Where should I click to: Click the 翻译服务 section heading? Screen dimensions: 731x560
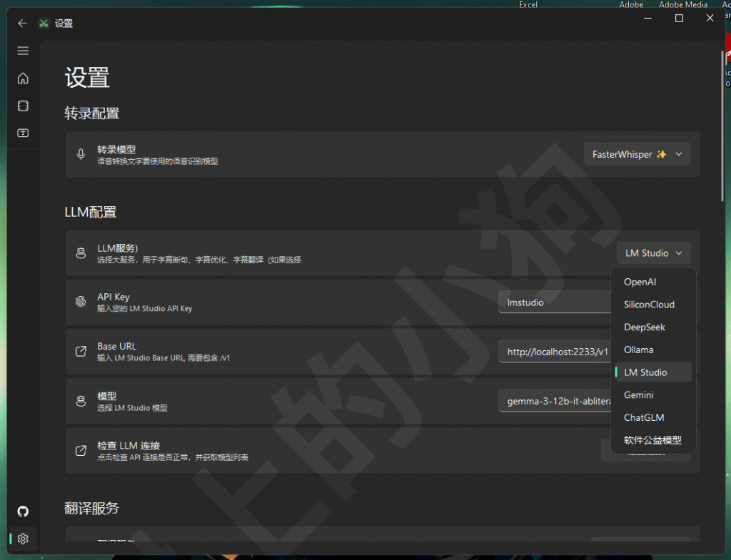point(92,509)
